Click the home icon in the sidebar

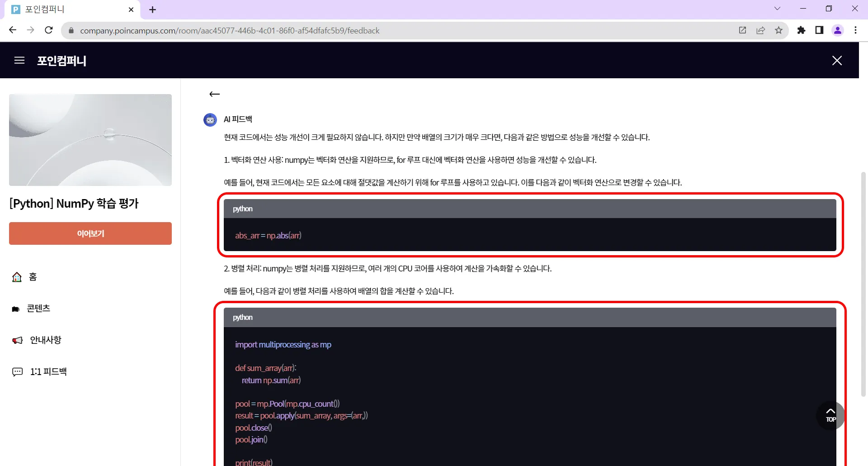pyautogui.click(x=17, y=277)
